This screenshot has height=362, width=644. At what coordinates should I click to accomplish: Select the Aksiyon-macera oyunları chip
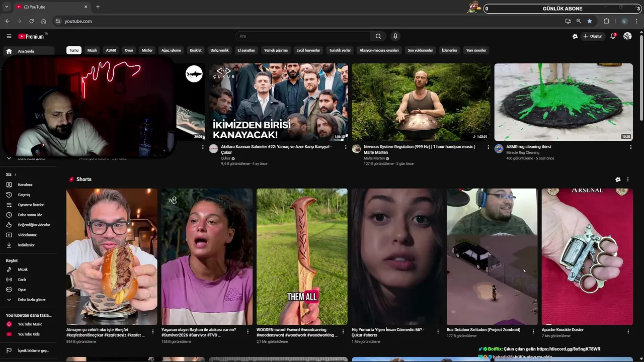(379, 50)
